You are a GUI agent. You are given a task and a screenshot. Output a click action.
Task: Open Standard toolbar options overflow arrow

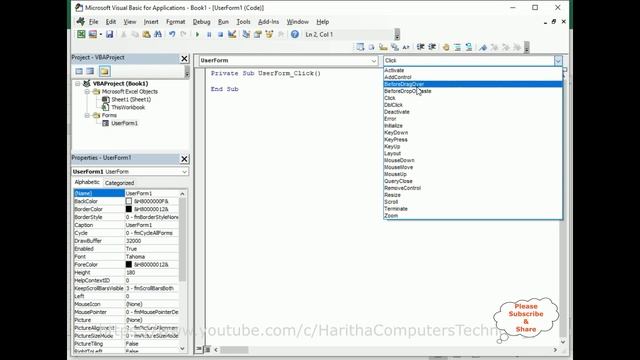click(397, 35)
